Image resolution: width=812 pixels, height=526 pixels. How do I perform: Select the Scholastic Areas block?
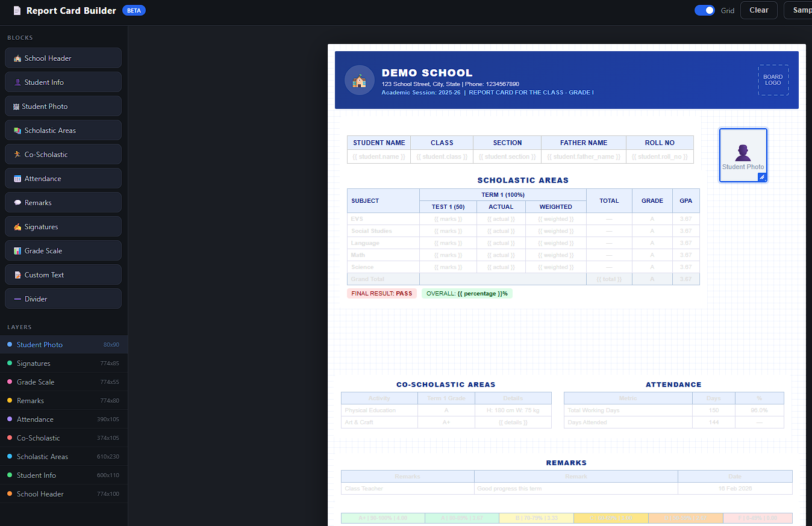(x=63, y=130)
